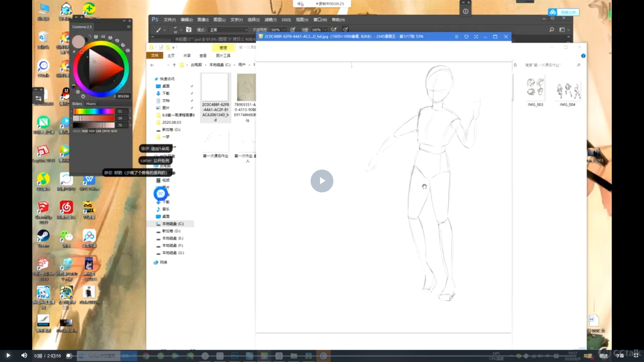
Task: Click the Coolorus hue slider bar
Action: pyautogui.click(x=94, y=111)
